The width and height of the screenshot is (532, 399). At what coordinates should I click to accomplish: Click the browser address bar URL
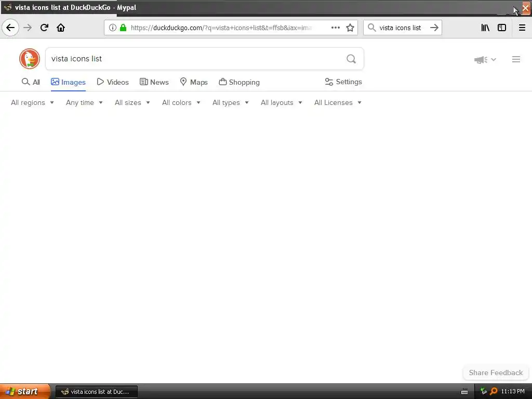pyautogui.click(x=221, y=28)
